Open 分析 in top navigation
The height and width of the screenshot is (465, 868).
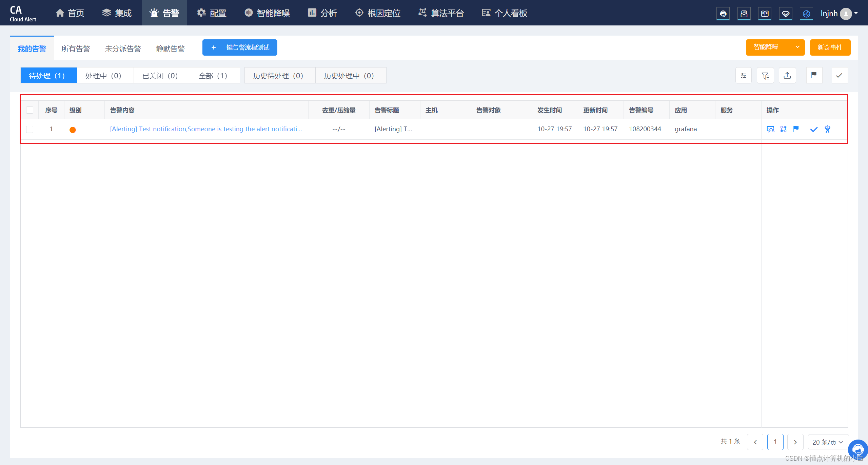tap(322, 13)
